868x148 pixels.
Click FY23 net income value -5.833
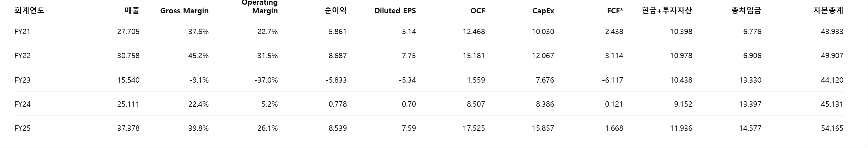(x=336, y=80)
